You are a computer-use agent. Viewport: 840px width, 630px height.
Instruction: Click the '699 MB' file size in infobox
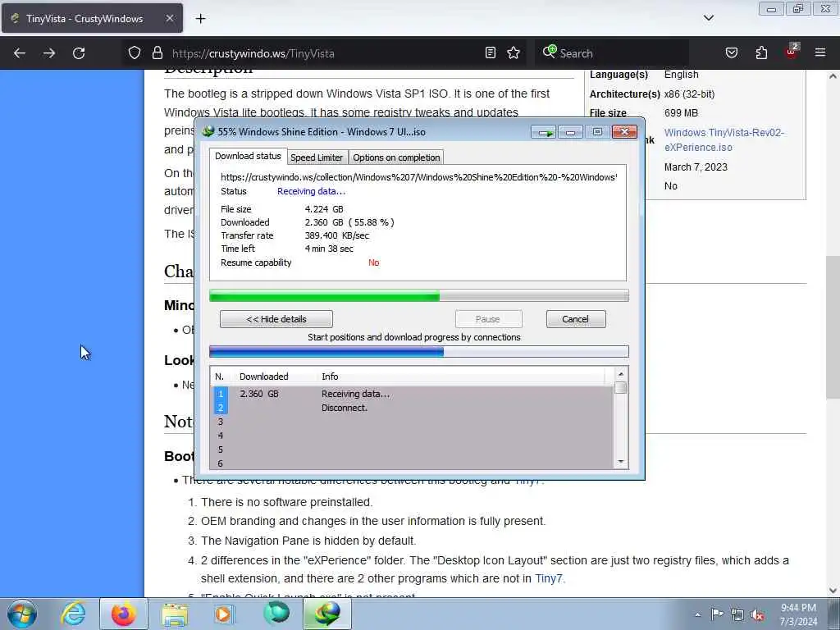point(681,113)
